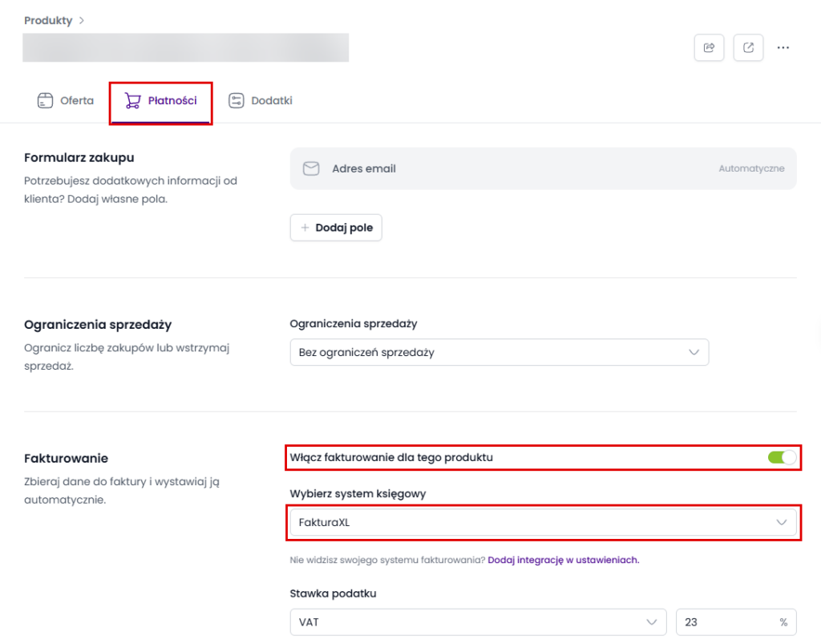This screenshot has width=821, height=644.
Task: Expand the VAT tax type dropdown
Action: pyautogui.click(x=478, y=622)
